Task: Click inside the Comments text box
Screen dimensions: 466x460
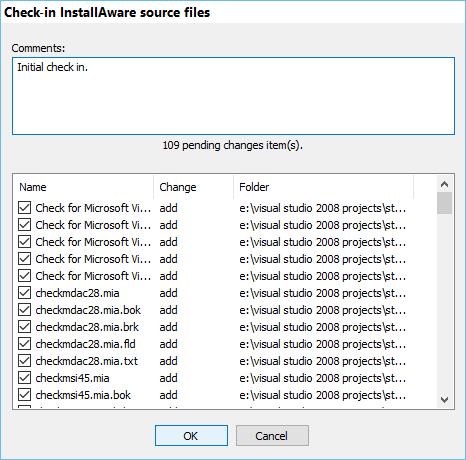Action: [233, 96]
